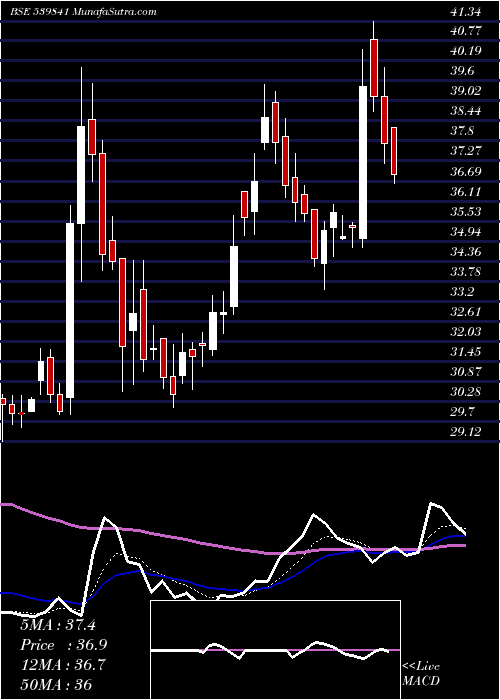Select the 31.45 price axis label
The width and height of the screenshot is (500, 700).
[466, 352]
